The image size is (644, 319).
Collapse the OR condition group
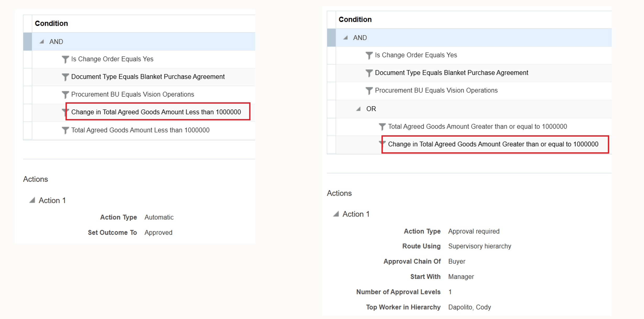[359, 109]
